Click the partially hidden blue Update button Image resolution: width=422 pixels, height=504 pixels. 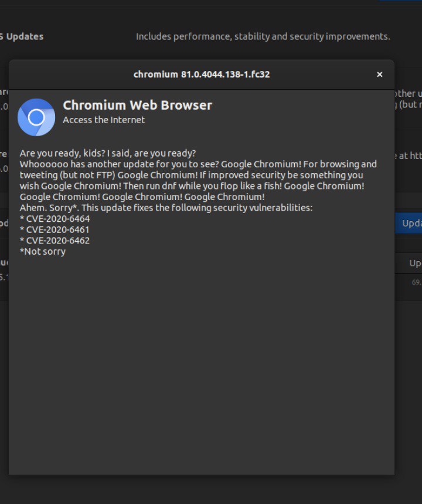tap(408, 223)
